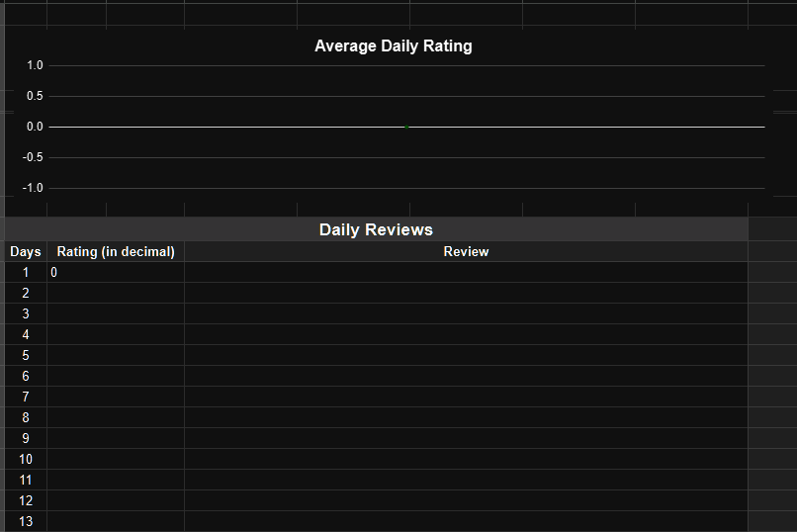
Task: Click the Days cell numbered 4
Action: [x=26, y=334]
